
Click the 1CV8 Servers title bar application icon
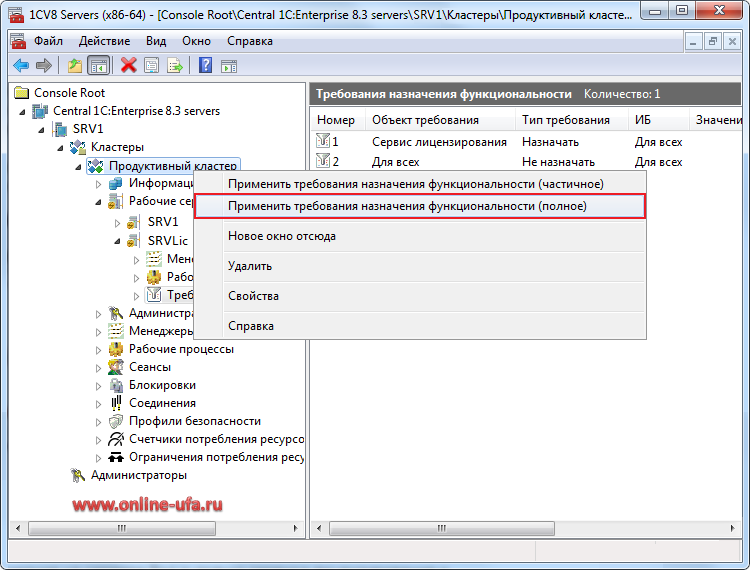tap(16, 15)
